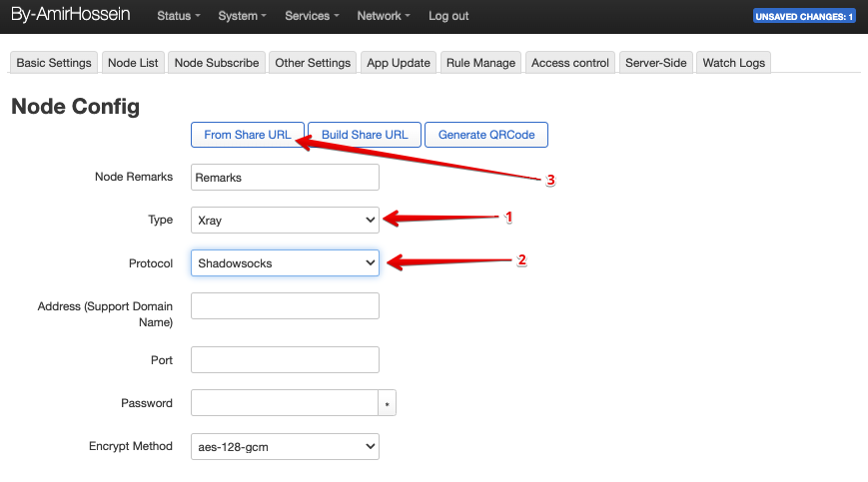This screenshot has width=868, height=482.
Task: Click the From Share URL button
Action: [x=247, y=135]
